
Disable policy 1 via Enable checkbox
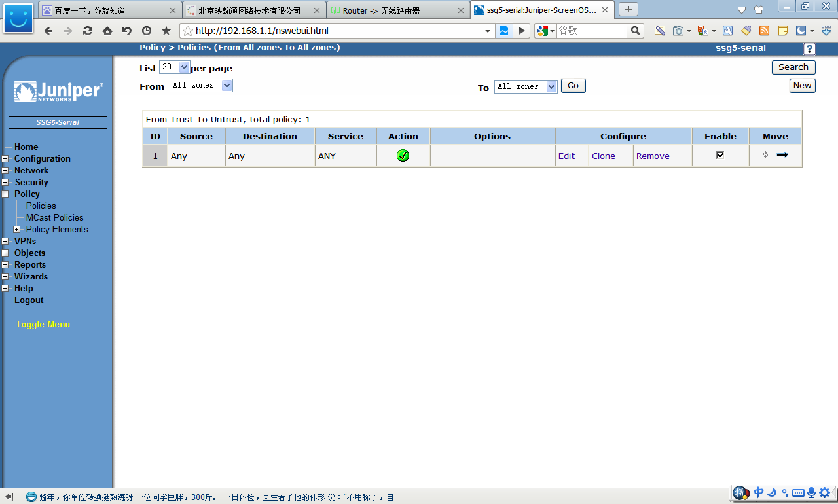(x=720, y=155)
